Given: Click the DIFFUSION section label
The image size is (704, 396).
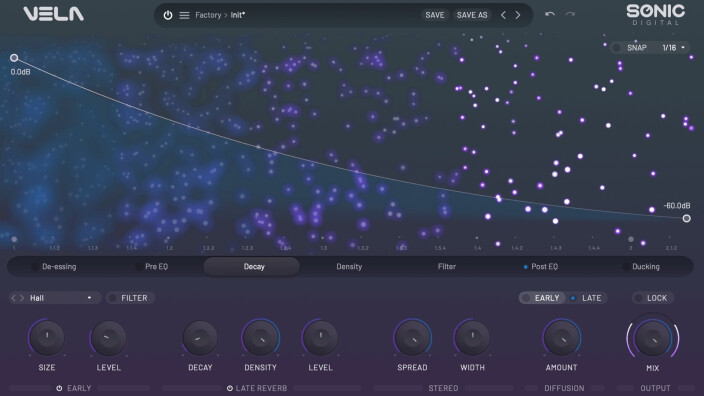Looking at the screenshot, I should (x=564, y=388).
